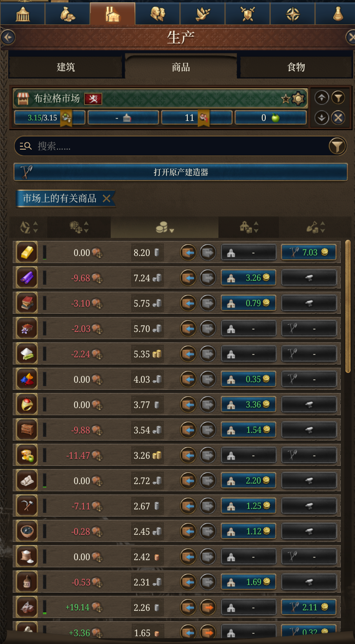Screen dimensions: 355x644
Task: Click the goods list vertical scrollbar
Action: click(348, 306)
